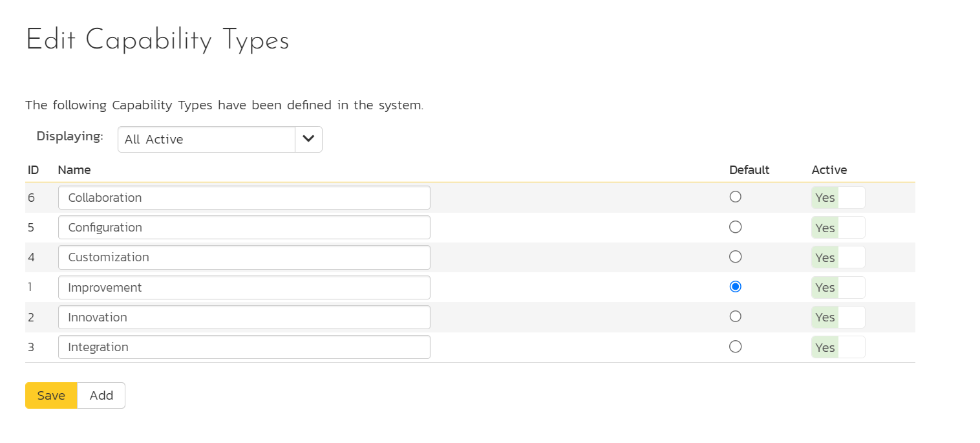
Task: Mark Innovation as the default type
Action: coord(735,316)
